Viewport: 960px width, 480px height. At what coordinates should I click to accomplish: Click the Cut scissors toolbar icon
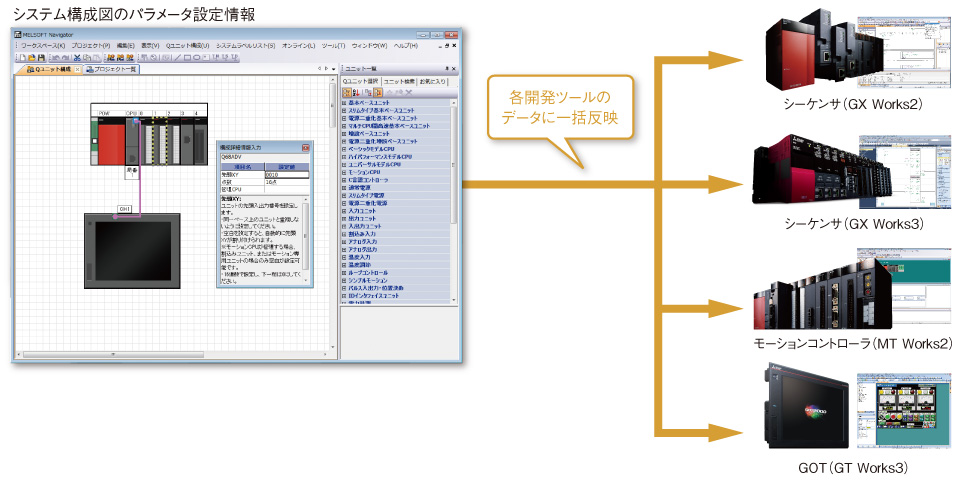78,58
